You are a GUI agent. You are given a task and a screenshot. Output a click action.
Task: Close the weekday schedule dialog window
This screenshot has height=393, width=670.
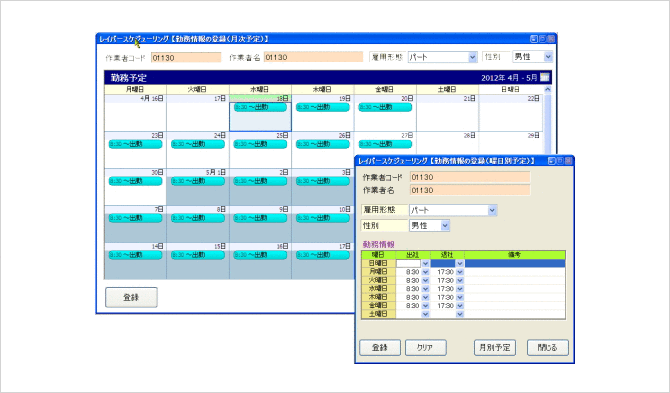point(568,161)
